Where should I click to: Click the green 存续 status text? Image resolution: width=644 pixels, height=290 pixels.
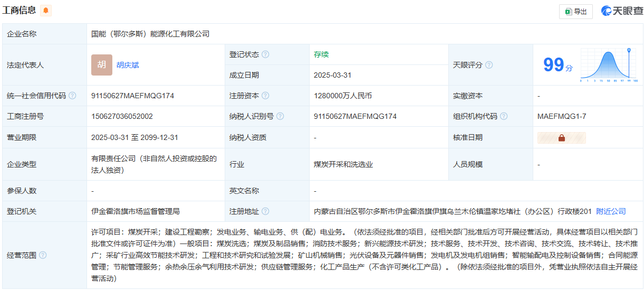click(x=321, y=54)
